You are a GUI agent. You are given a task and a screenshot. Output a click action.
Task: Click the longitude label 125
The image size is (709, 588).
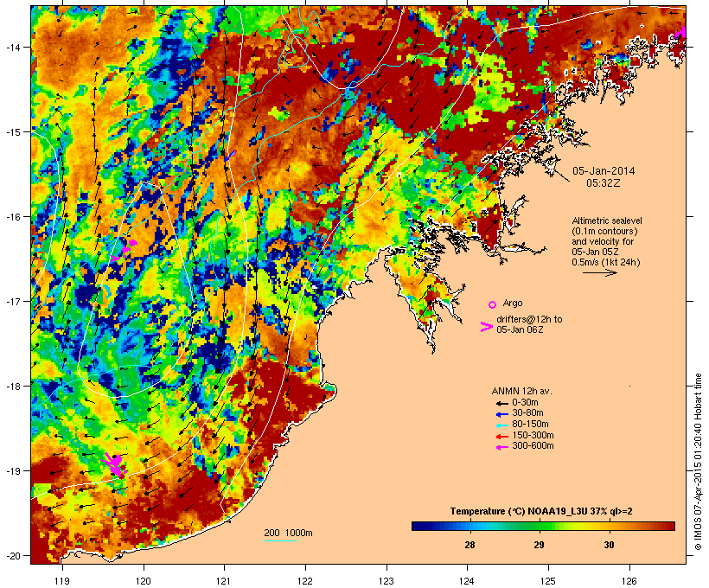click(548, 581)
